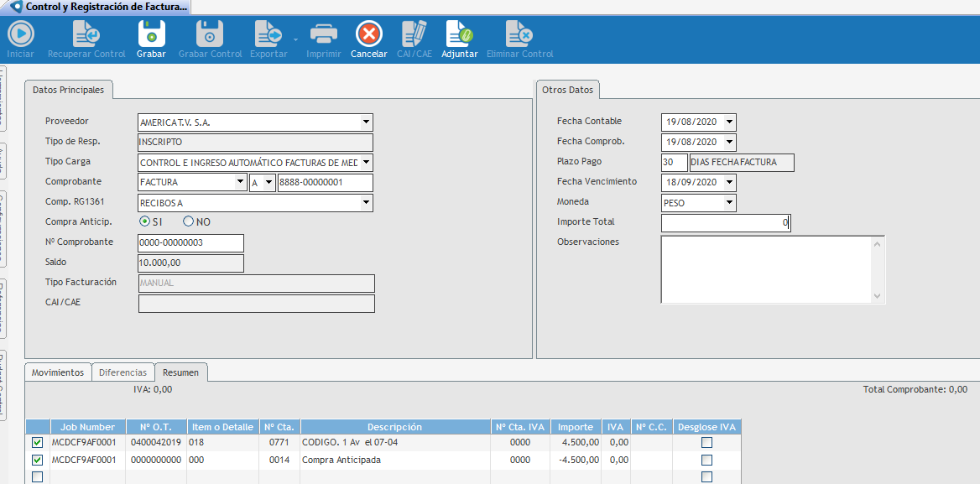Viewport: 980px width, 484px height.
Task: Click the Grabar save icon
Action: (x=151, y=34)
